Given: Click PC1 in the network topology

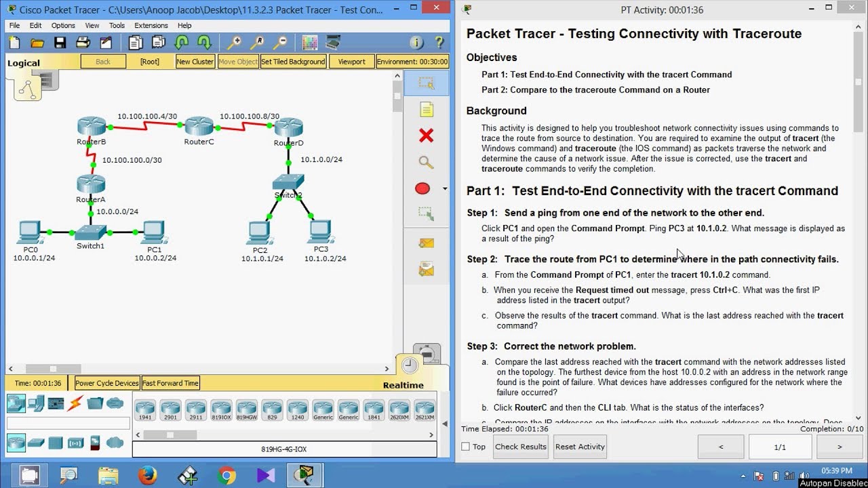Looking at the screenshot, I should click(155, 232).
